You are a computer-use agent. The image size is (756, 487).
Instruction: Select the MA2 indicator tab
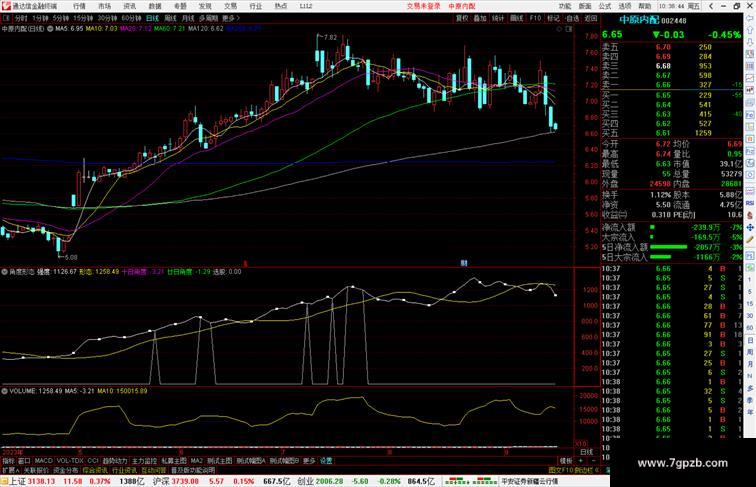(196, 461)
